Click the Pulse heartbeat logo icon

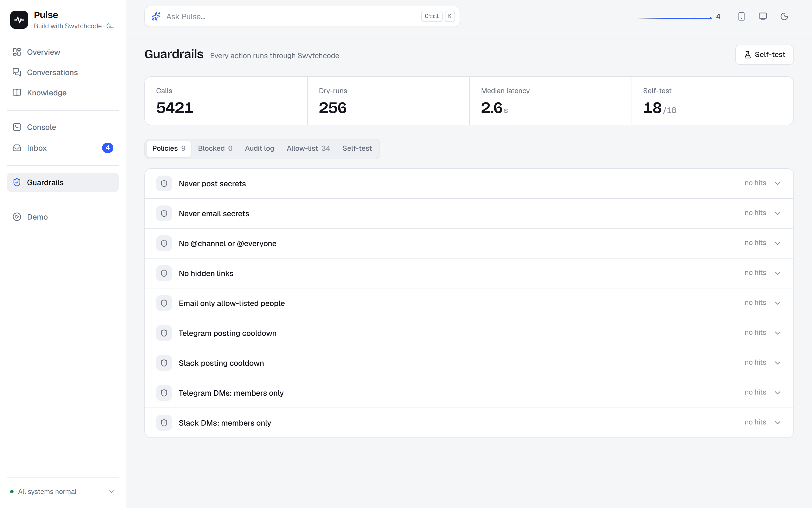[x=19, y=20]
